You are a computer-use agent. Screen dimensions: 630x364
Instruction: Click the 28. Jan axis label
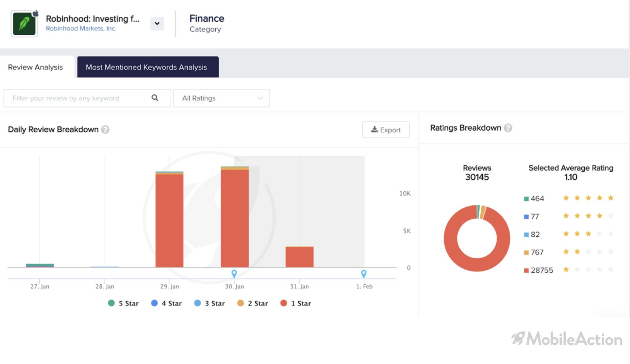click(105, 287)
